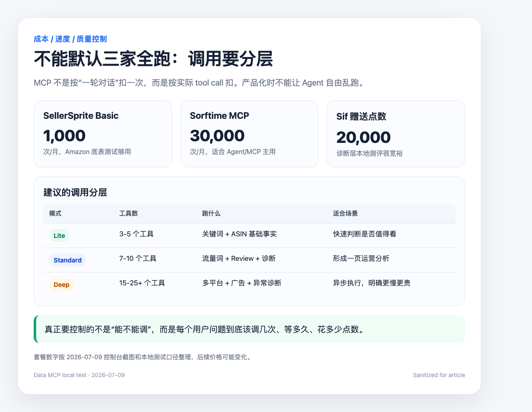Click the Sorftime MCP card title
The width and height of the screenshot is (532, 412).
[x=219, y=115]
